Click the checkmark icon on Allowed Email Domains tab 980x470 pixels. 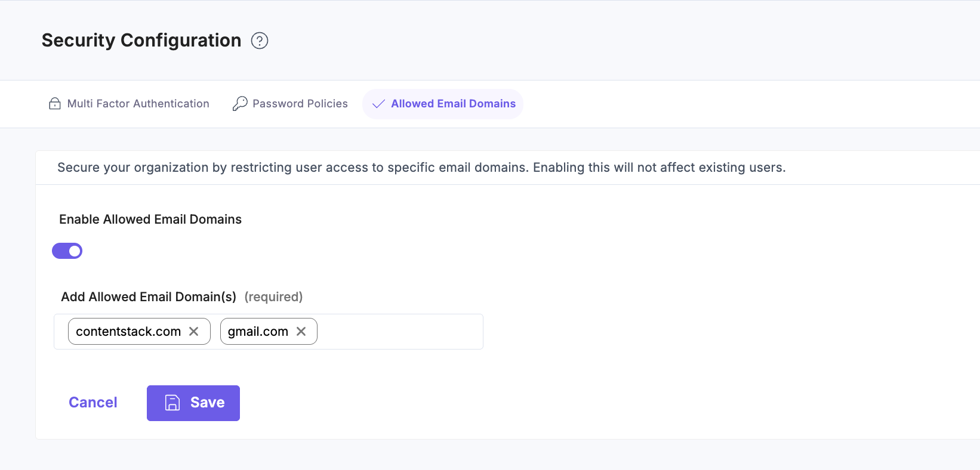tap(378, 104)
